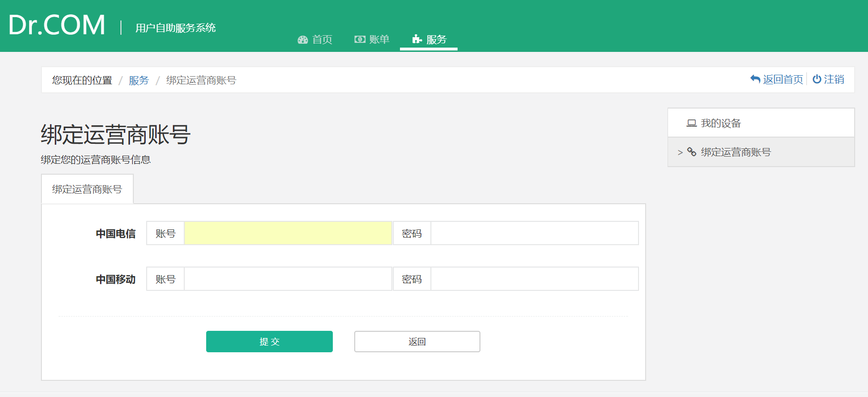Open 我的设备 in the sidebar
868x397 pixels.
point(721,123)
